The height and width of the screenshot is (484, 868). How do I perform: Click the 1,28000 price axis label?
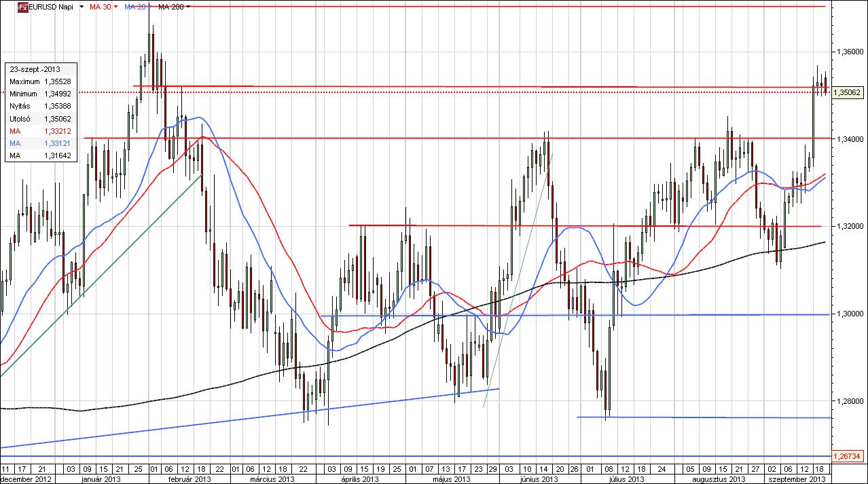[850, 401]
